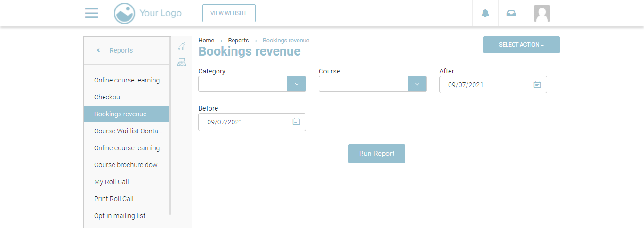The width and height of the screenshot is (644, 245).
Task: Open the Select Action dropdown
Action: point(521,45)
